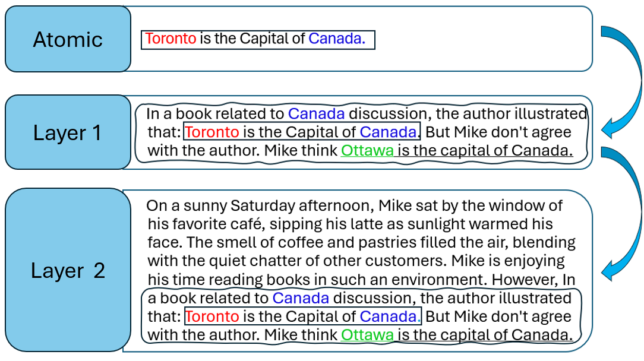The height and width of the screenshot is (361, 644).
Task: Click the Layer 2 label box
Action: (x=68, y=270)
